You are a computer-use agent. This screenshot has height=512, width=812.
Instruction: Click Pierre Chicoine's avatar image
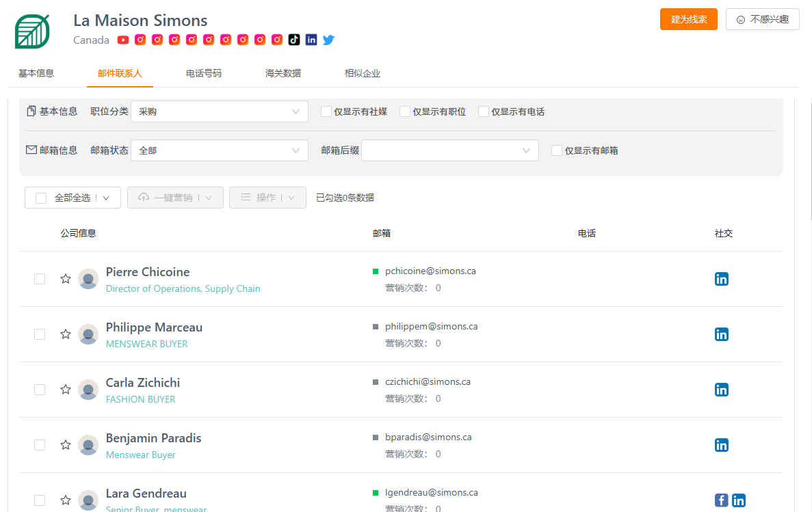(x=88, y=279)
